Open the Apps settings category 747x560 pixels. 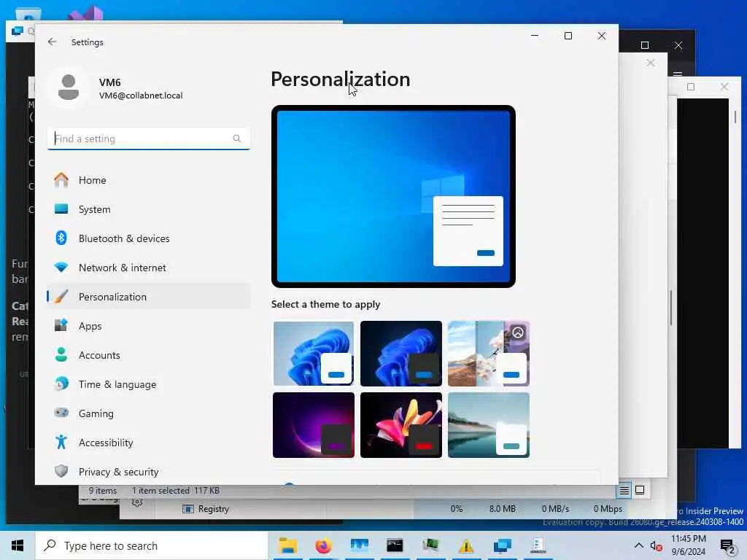(149, 326)
